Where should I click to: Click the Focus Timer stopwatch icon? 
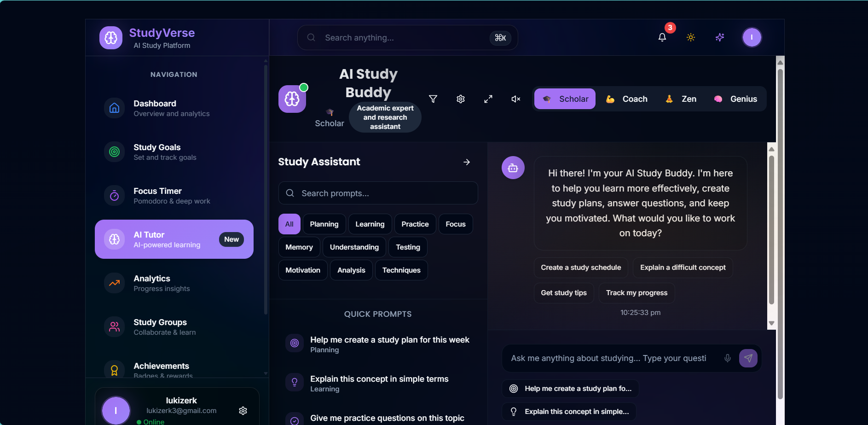(115, 196)
